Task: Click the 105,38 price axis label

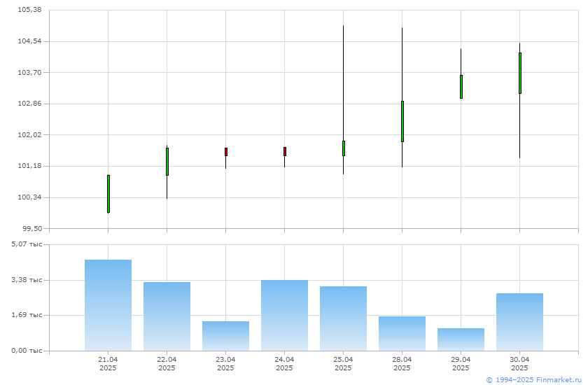Action: tap(30, 9)
